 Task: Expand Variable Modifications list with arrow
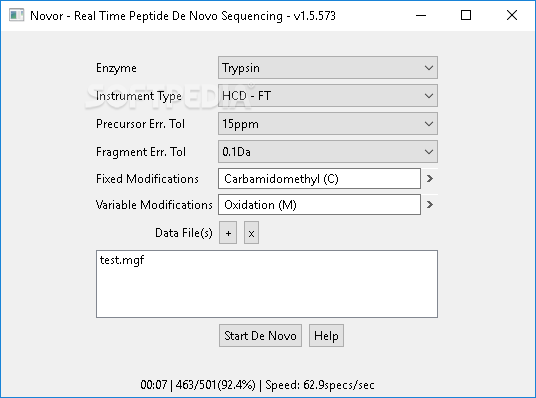(430, 204)
